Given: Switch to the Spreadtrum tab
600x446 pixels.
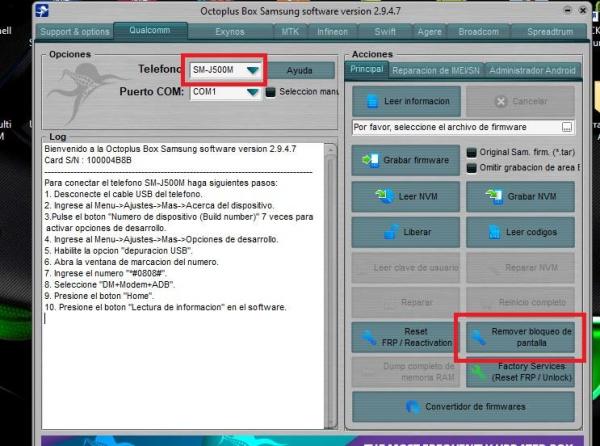Looking at the screenshot, I should (x=550, y=32).
